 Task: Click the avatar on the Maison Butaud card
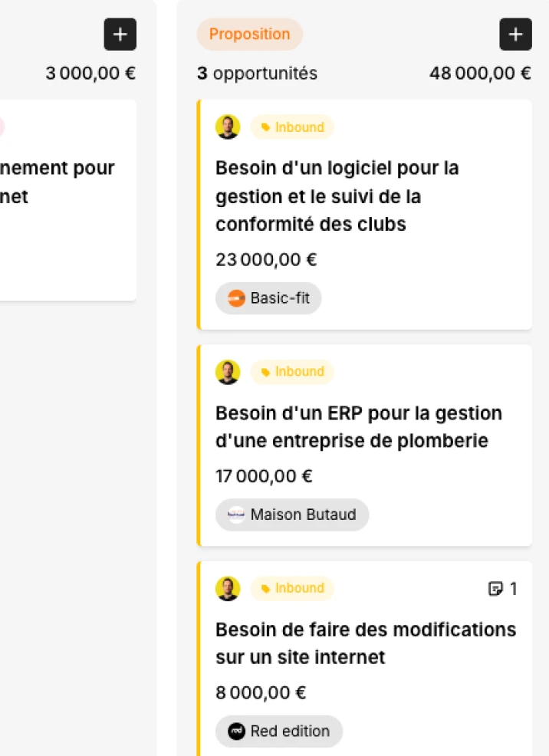pyautogui.click(x=227, y=372)
